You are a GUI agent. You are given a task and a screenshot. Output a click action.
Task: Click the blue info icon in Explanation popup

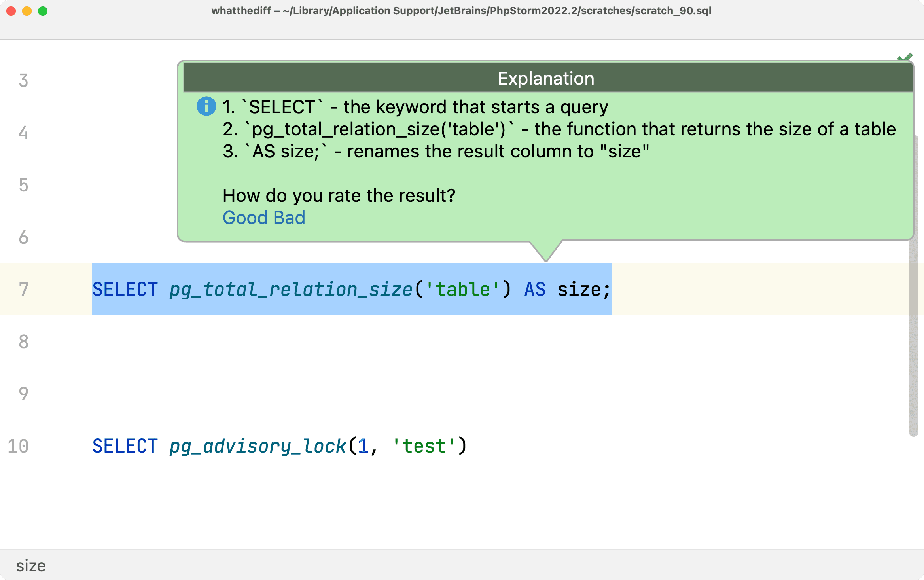click(206, 106)
